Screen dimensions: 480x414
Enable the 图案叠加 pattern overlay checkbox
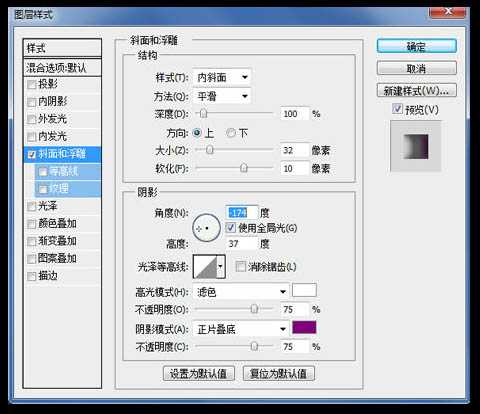coord(32,259)
